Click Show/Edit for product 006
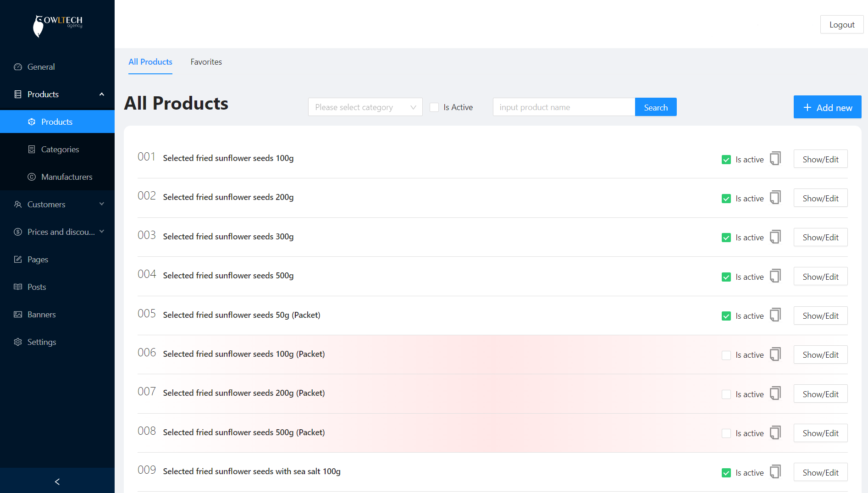 point(820,355)
